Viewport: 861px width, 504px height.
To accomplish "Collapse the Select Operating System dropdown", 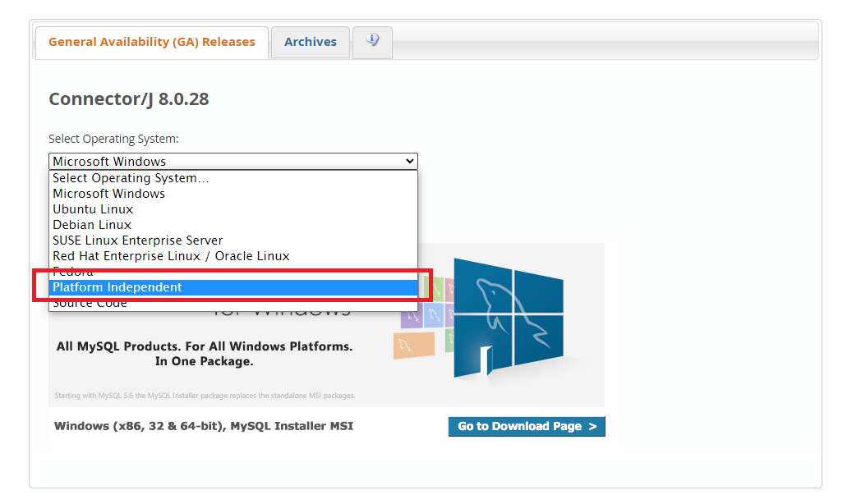I will coord(233,161).
